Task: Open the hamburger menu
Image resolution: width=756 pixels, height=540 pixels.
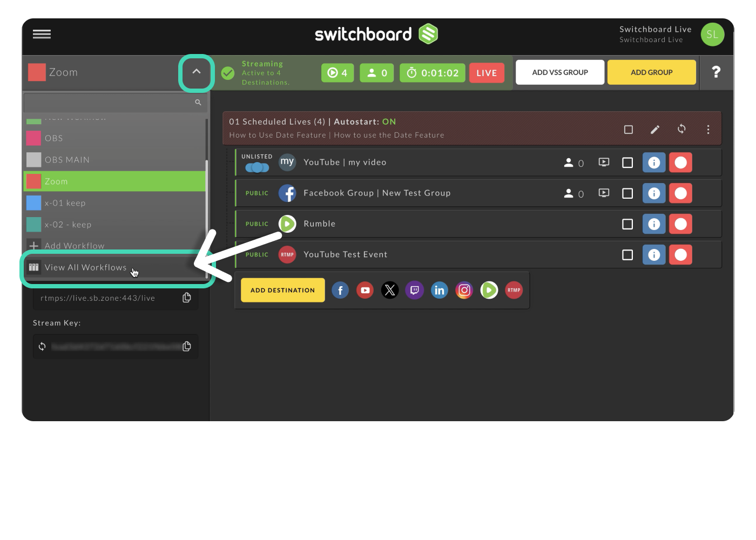Action: click(42, 35)
